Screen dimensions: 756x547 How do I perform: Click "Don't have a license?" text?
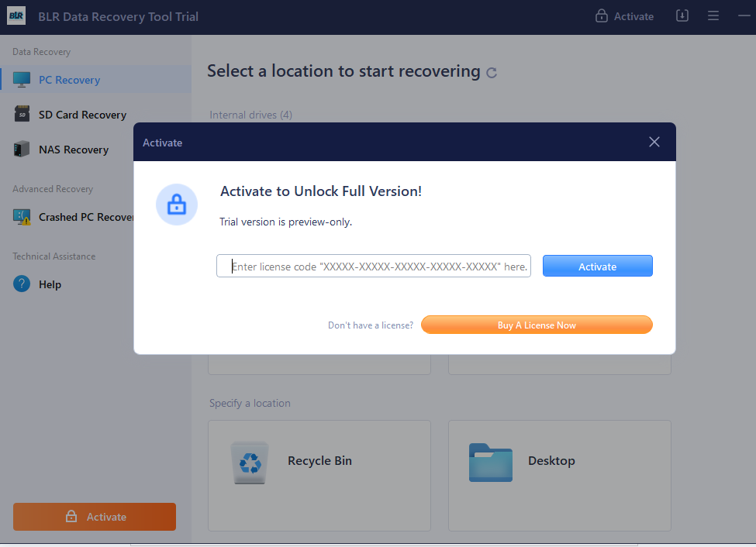(371, 325)
